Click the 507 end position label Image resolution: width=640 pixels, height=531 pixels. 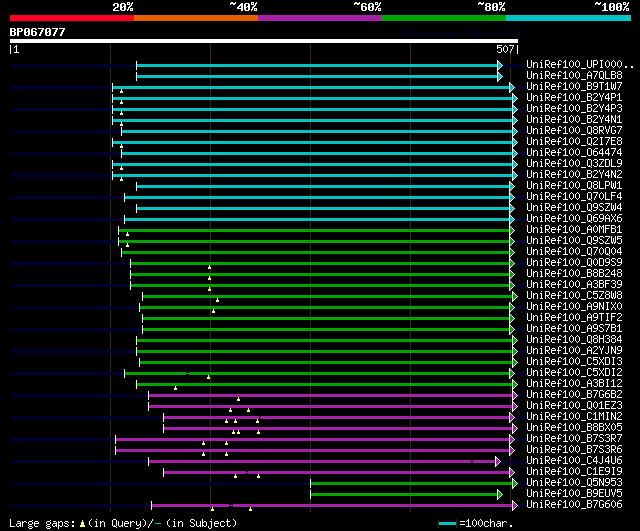pyautogui.click(x=505, y=49)
